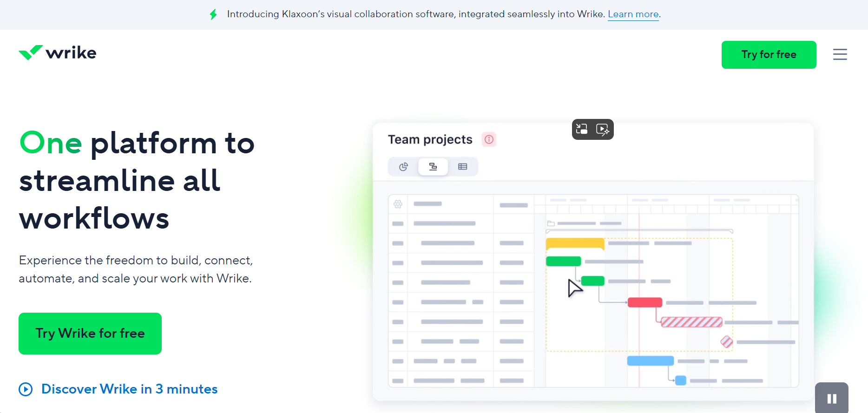Click the striped red diamond milestone
Viewport: 868px width, 413px height.
coord(727,342)
